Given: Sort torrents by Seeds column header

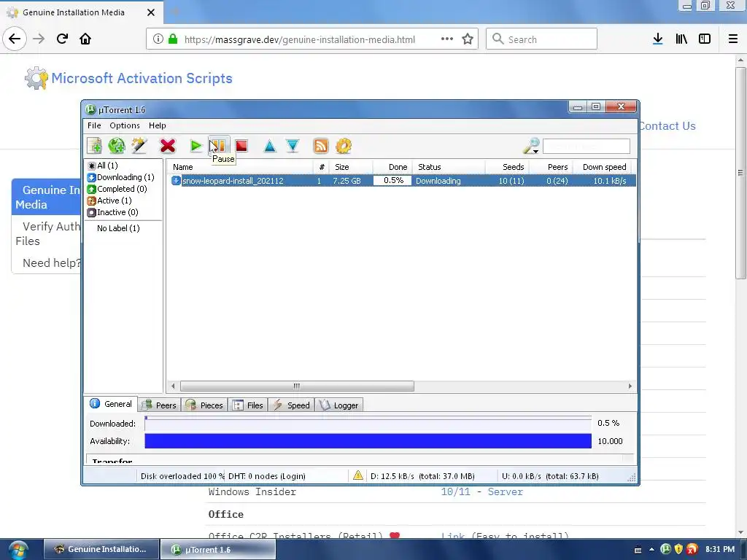Looking at the screenshot, I should pos(507,167).
